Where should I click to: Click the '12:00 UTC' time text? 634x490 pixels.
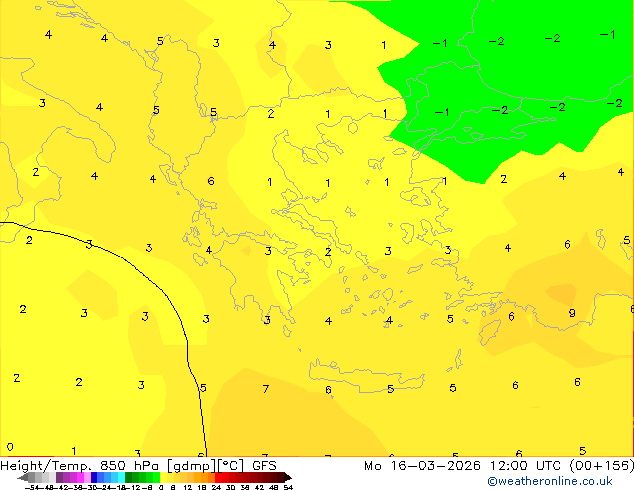[525, 466]
